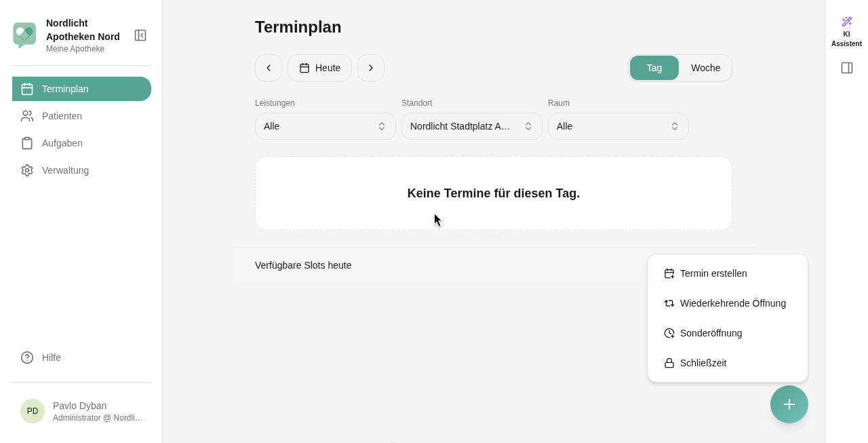The height and width of the screenshot is (443, 868).
Task: Click the Nordlicht Apotheken logo
Action: coord(24,35)
